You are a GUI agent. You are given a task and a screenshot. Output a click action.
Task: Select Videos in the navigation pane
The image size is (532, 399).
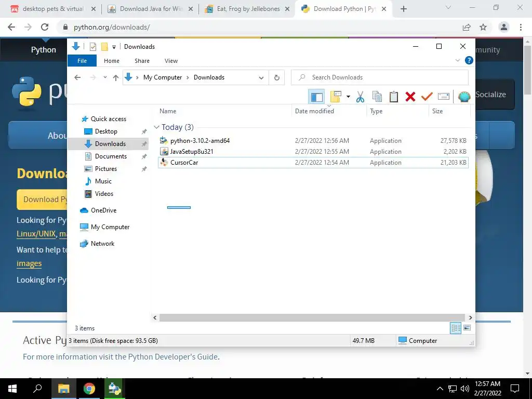pos(104,194)
